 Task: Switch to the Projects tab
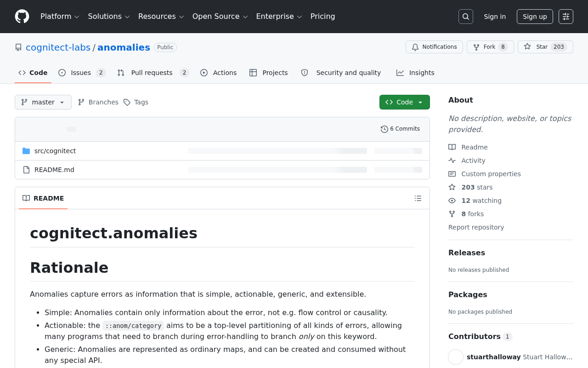tap(269, 73)
